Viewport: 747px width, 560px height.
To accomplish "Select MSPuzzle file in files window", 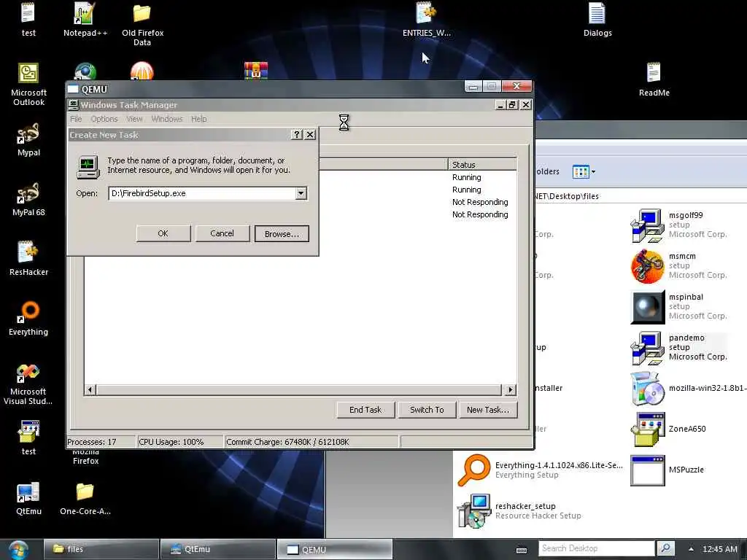I will click(667, 470).
